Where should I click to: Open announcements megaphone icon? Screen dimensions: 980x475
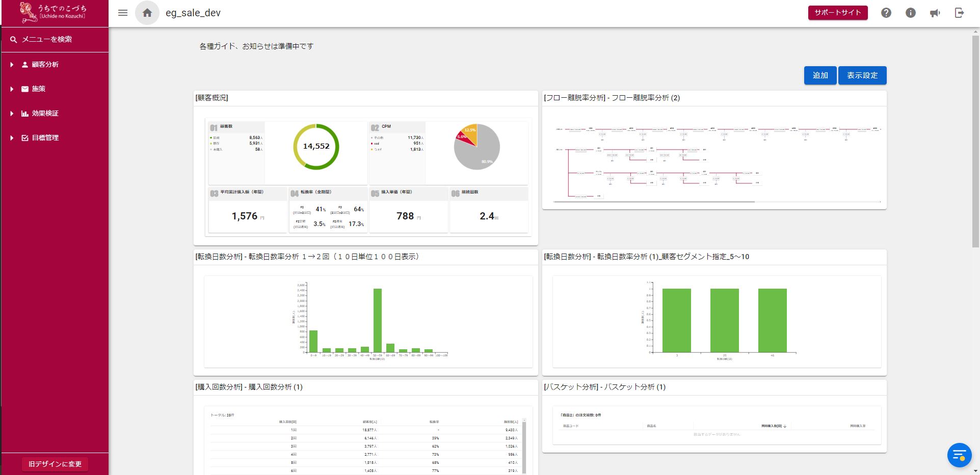click(x=935, y=13)
